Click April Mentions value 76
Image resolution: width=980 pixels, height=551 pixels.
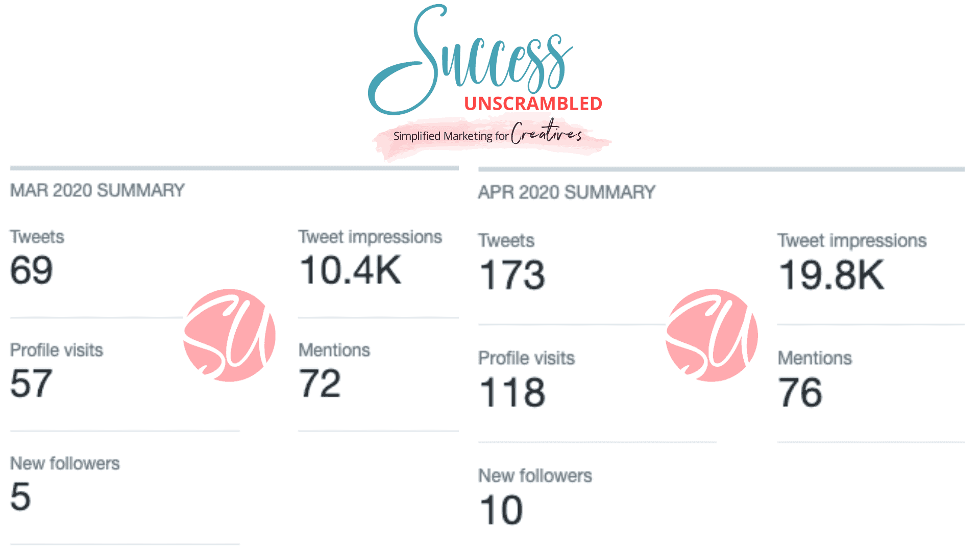tap(800, 392)
